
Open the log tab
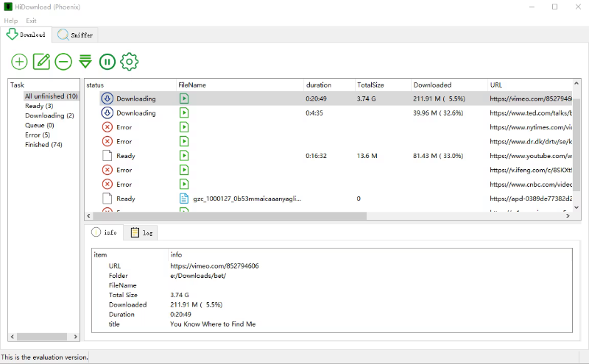coord(142,232)
